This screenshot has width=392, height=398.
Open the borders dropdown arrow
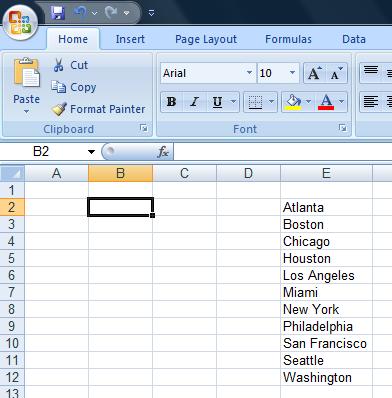(x=272, y=102)
